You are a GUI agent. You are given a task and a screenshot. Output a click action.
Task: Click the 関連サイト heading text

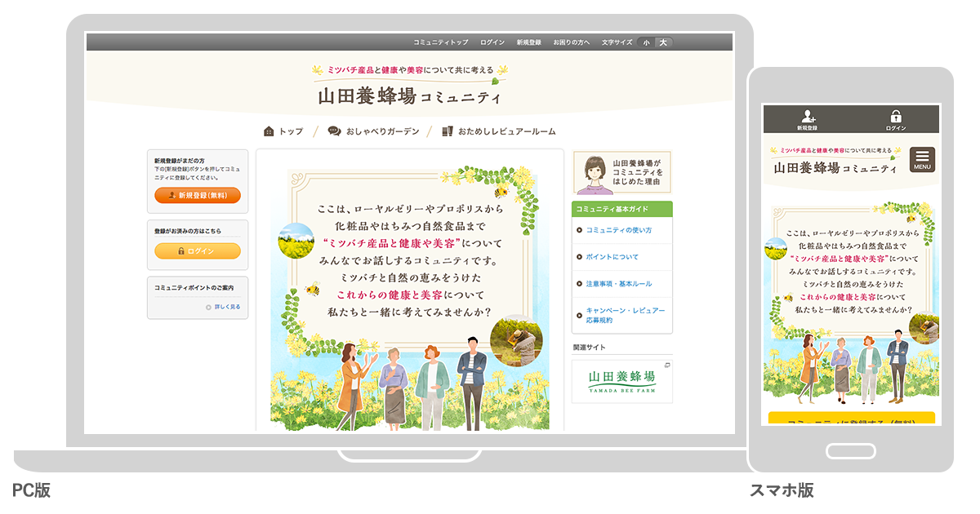[x=590, y=348]
